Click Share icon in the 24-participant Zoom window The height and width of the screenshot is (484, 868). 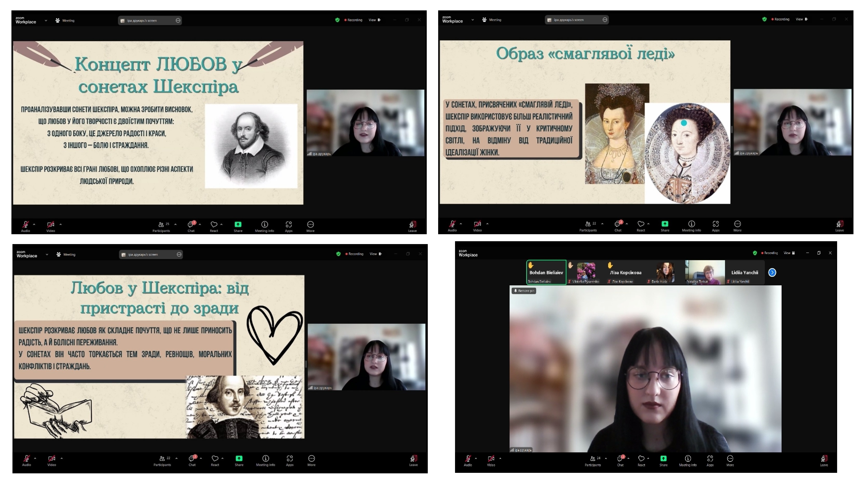[x=663, y=458]
